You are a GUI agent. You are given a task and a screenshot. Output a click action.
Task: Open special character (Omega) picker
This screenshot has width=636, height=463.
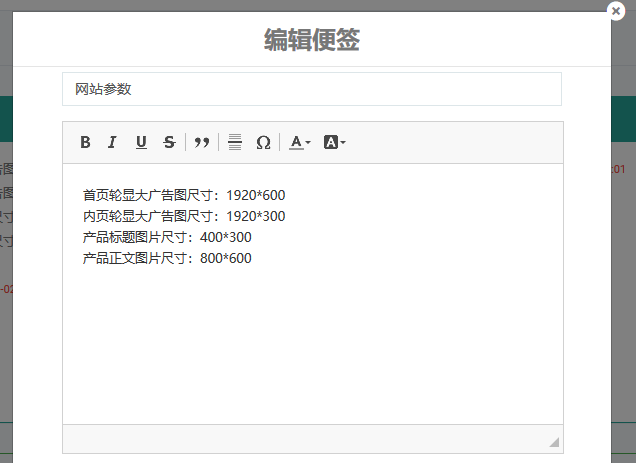pos(263,142)
